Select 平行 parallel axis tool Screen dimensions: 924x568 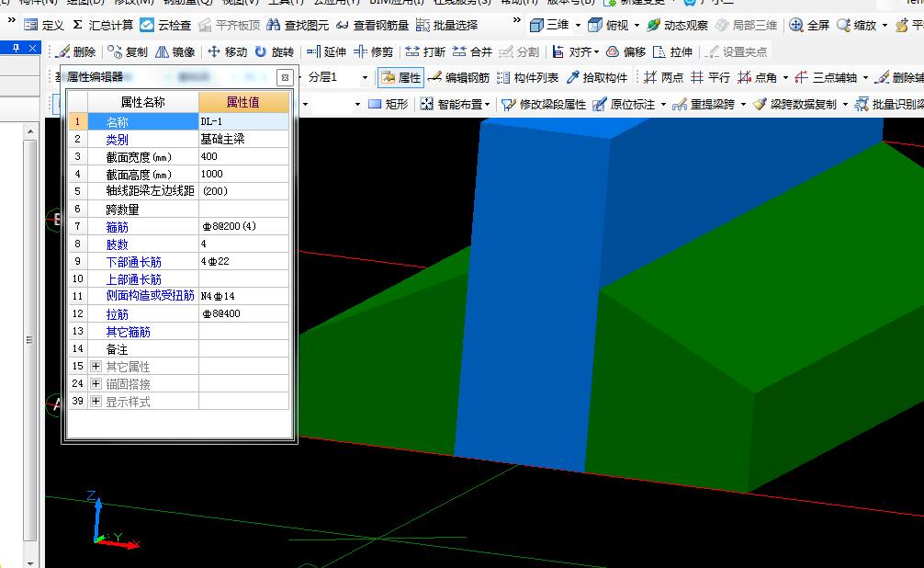pyautogui.click(x=710, y=77)
